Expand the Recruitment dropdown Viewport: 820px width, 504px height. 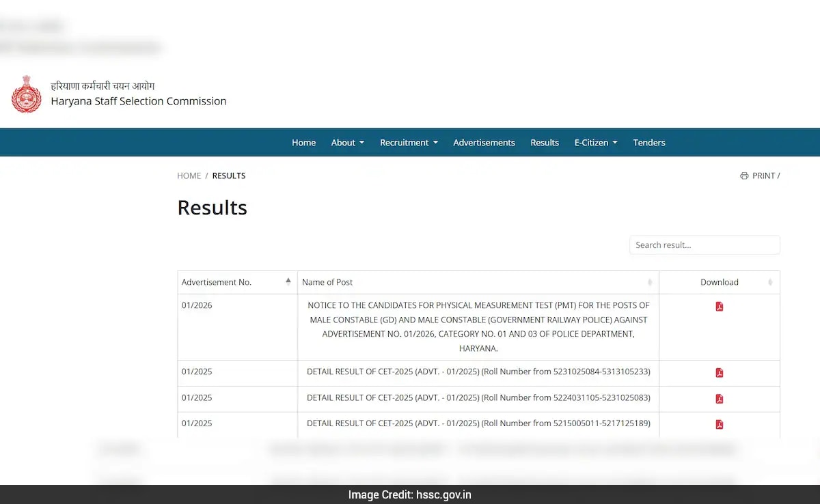(409, 142)
